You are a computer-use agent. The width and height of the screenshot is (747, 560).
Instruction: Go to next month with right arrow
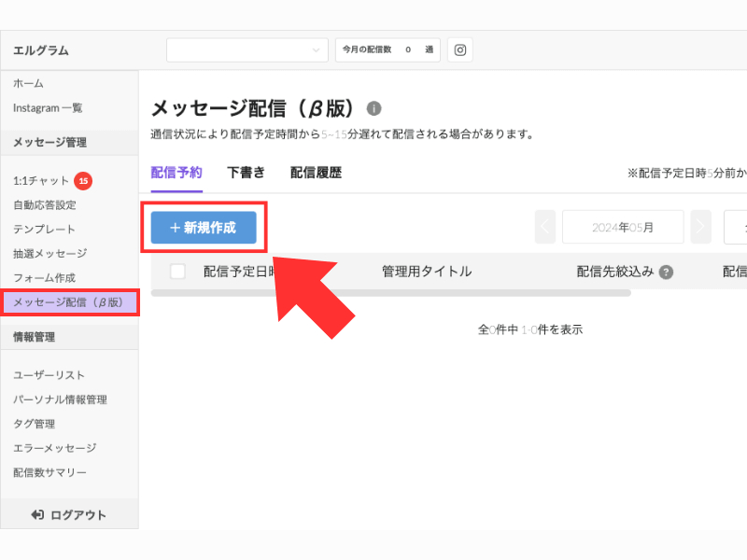point(701,227)
